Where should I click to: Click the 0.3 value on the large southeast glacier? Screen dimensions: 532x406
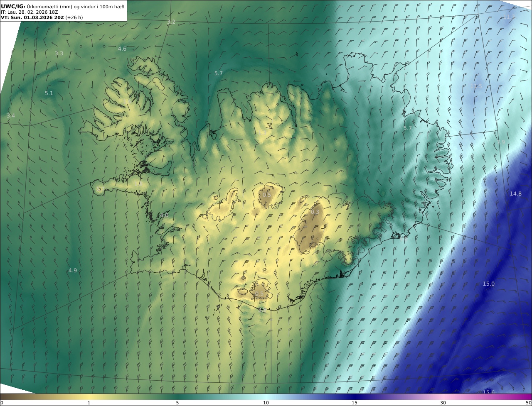[x=315, y=212]
